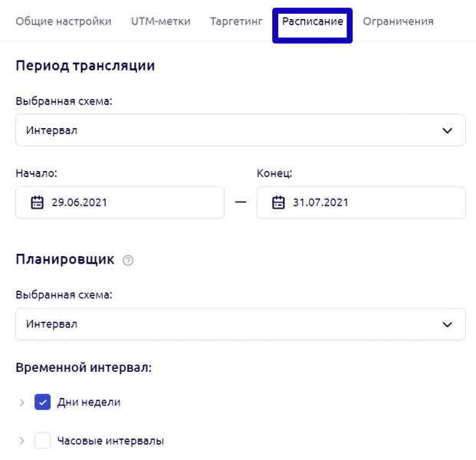Click the Часовые интервалы label text
476x460 pixels.
pyautogui.click(x=110, y=441)
